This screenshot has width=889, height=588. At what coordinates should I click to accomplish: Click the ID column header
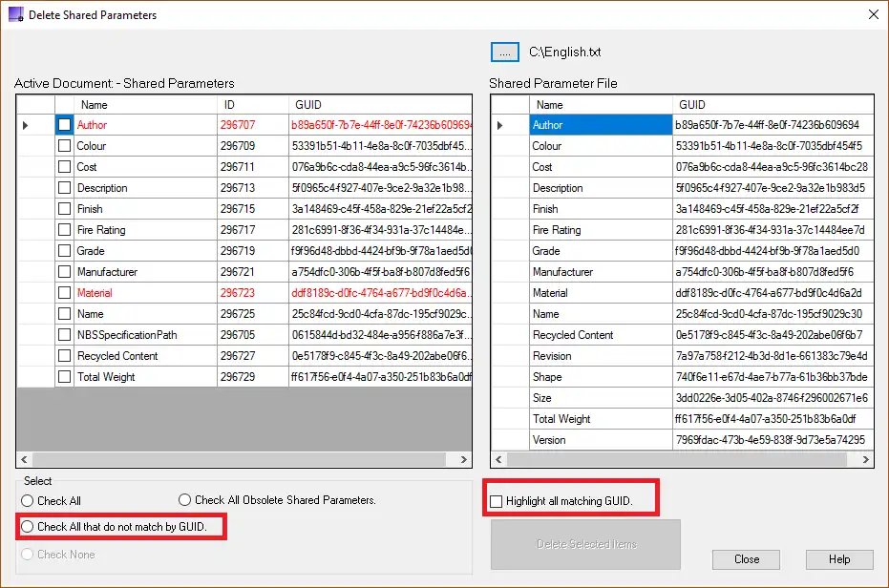252,104
